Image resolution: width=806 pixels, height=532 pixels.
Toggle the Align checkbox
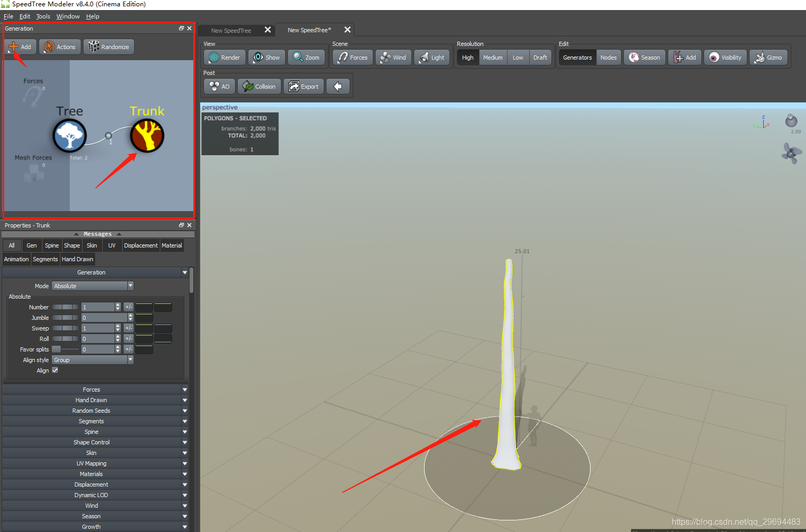tap(55, 370)
